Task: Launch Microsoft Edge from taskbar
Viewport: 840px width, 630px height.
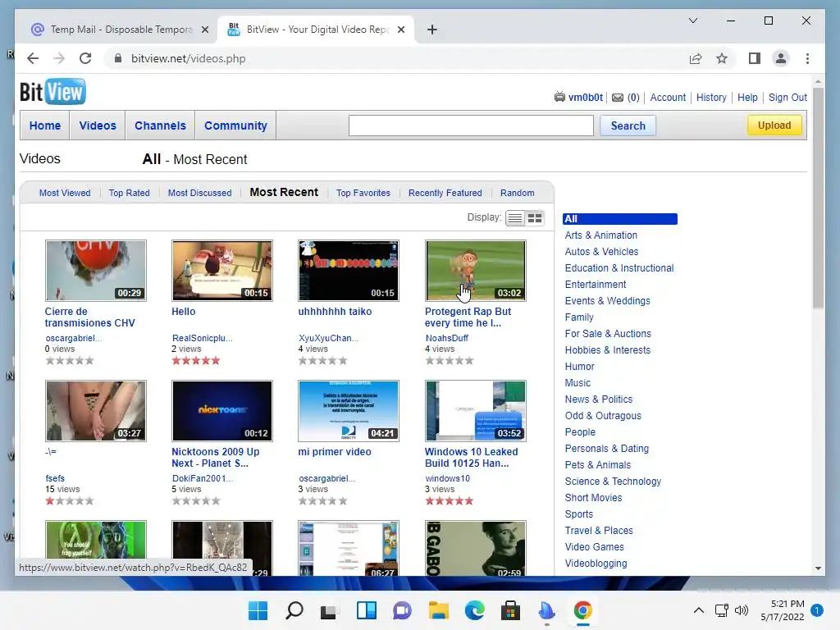Action: (475, 610)
